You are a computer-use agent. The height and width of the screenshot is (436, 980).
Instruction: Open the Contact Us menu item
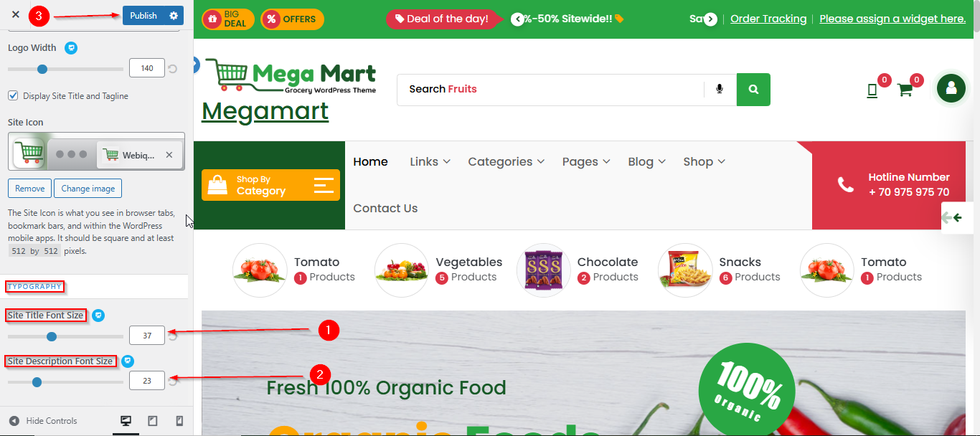tap(385, 209)
